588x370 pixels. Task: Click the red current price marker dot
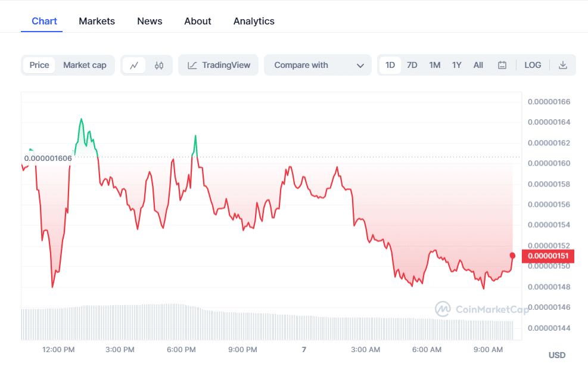[x=512, y=256]
